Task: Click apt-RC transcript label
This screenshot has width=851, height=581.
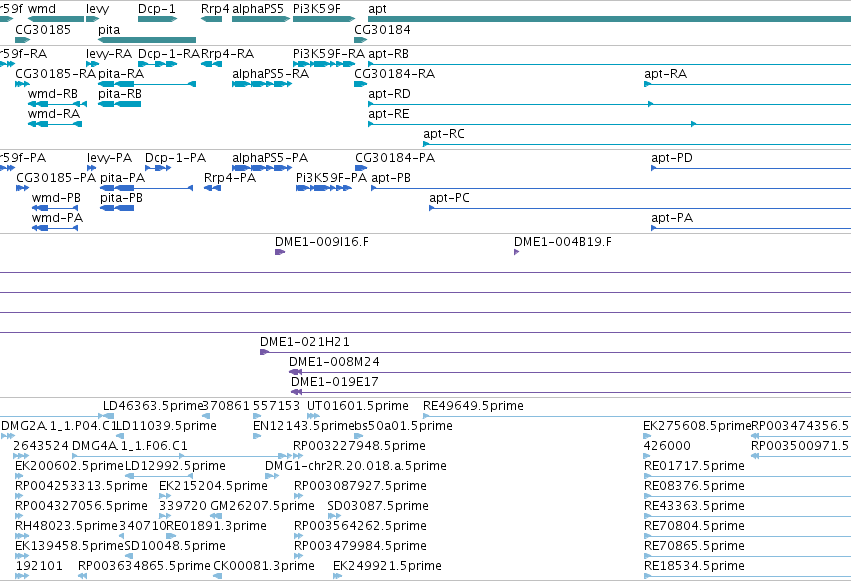Action: (444, 134)
